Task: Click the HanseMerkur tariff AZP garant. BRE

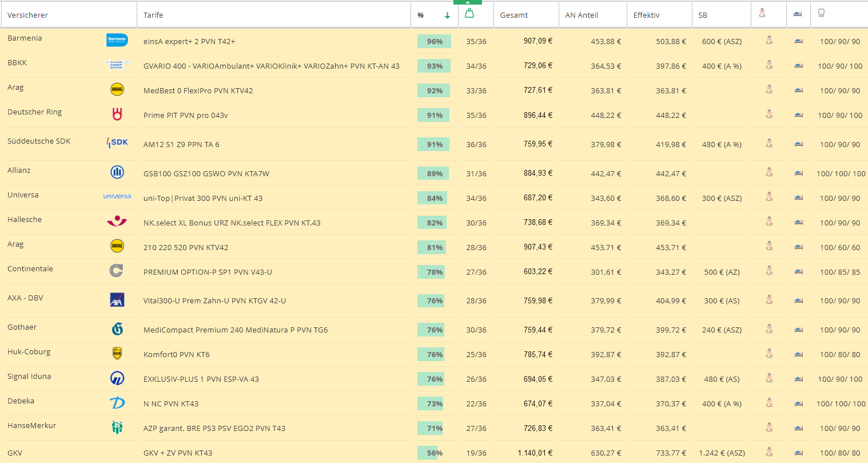Action: pos(214,428)
